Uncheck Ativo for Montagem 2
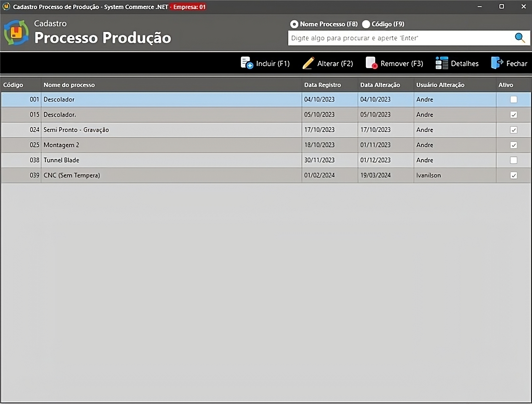This screenshot has height=404, width=532. [x=514, y=145]
